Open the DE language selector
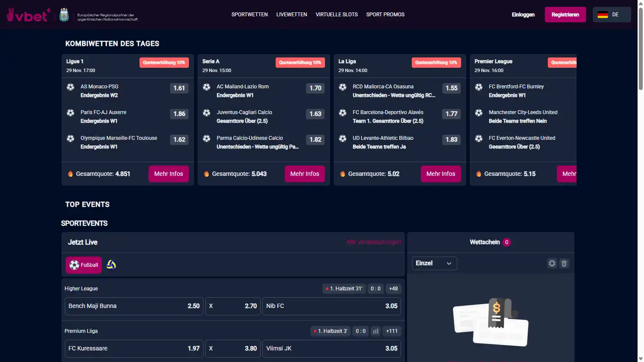The height and width of the screenshot is (362, 644). pos(612,15)
